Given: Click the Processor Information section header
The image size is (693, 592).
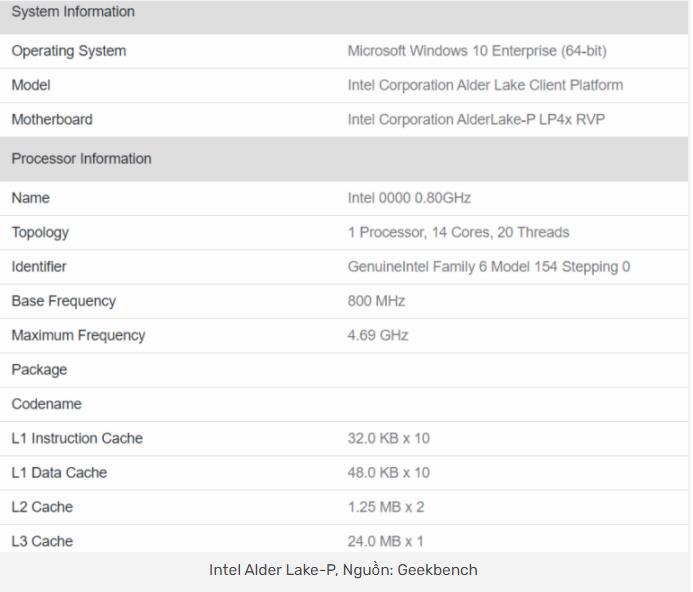Looking at the screenshot, I should tap(81, 159).
